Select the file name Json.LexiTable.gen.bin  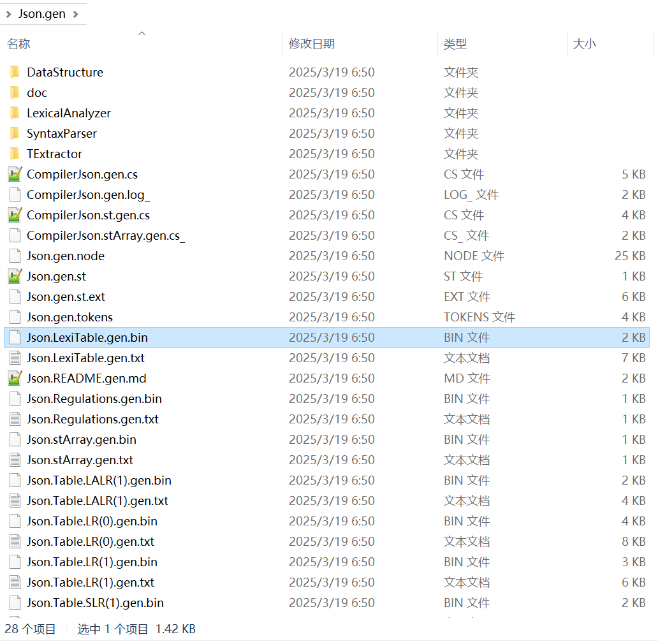coord(87,338)
